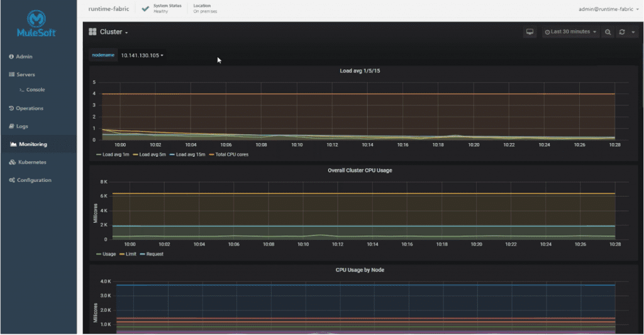Cycle view mode with the monitor icon
Viewport: 644px width, 335px height.
(x=530, y=32)
